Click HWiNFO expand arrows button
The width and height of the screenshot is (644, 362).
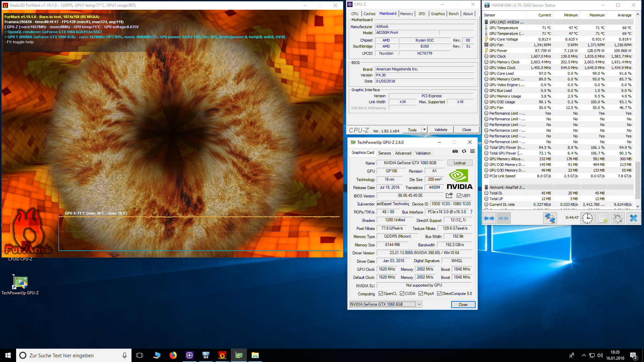tap(489, 218)
